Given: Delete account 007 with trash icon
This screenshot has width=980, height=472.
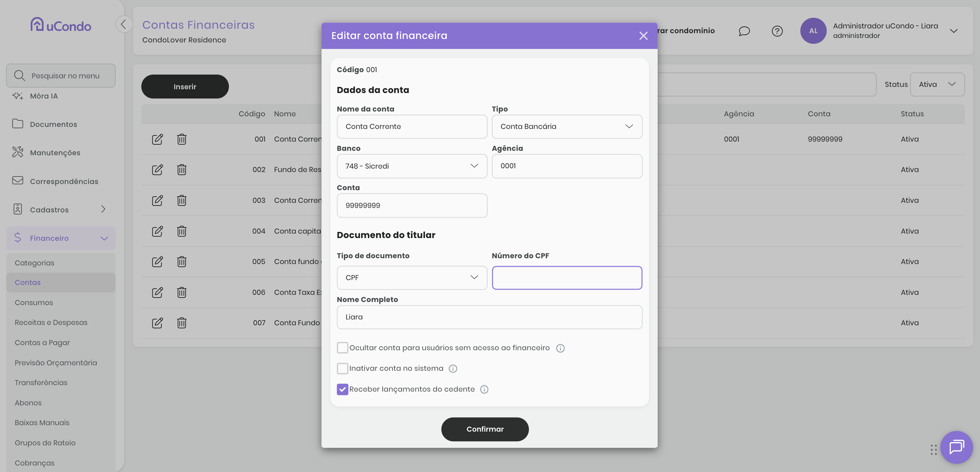Looking at the screenshot, I should tap(181, 323).
